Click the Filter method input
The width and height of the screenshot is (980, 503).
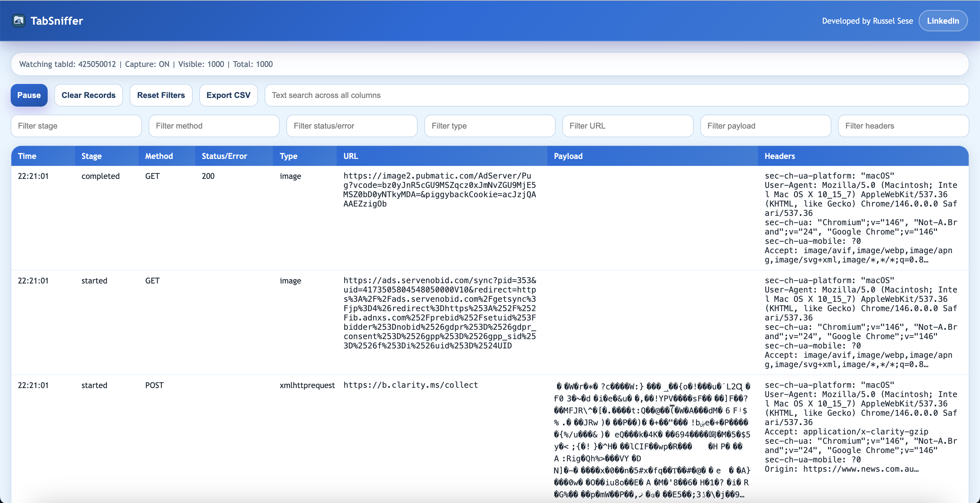[x=214, y=126]
